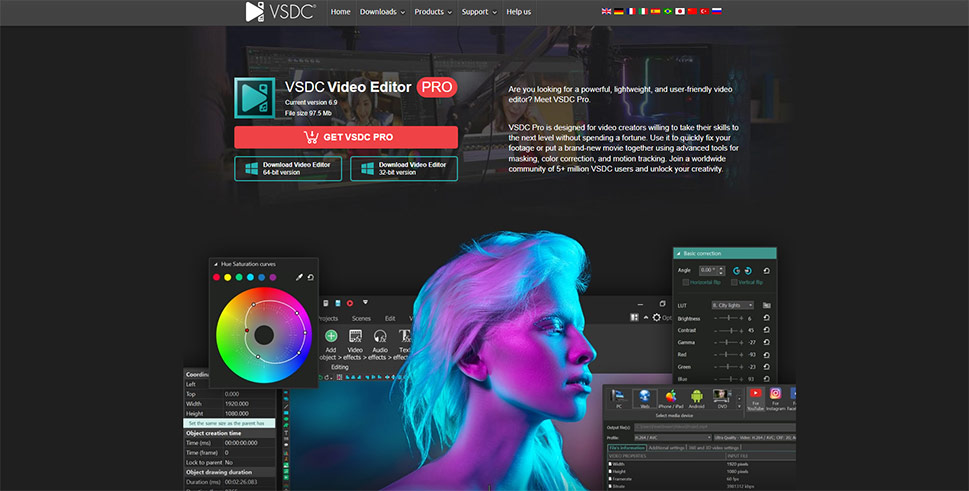Enable the Vertical flip checkbox
Image resolution: width=969 pixels, height=491 pixels.
pyautogui.click(x=734, y=282)
